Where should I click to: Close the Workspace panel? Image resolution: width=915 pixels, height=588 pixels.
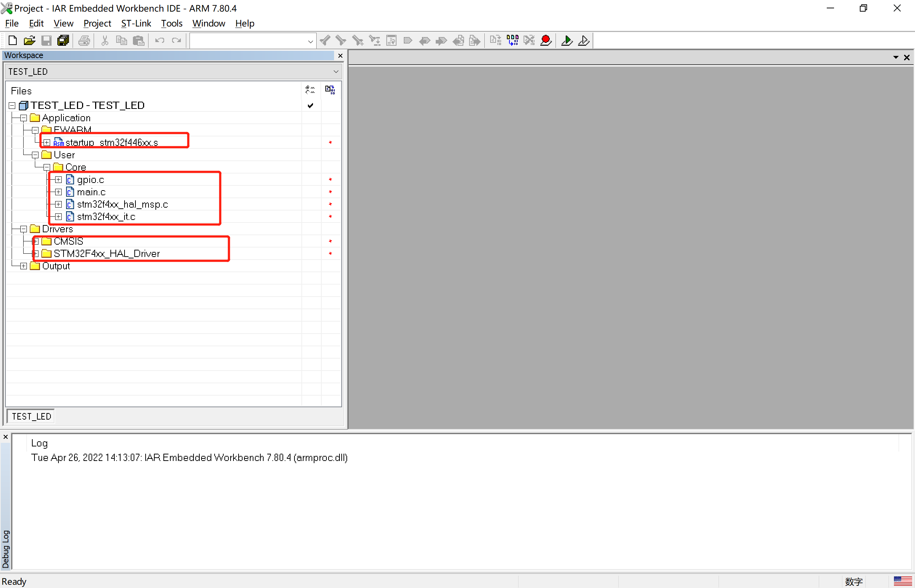pyautogui.click(x=340, y=56)
